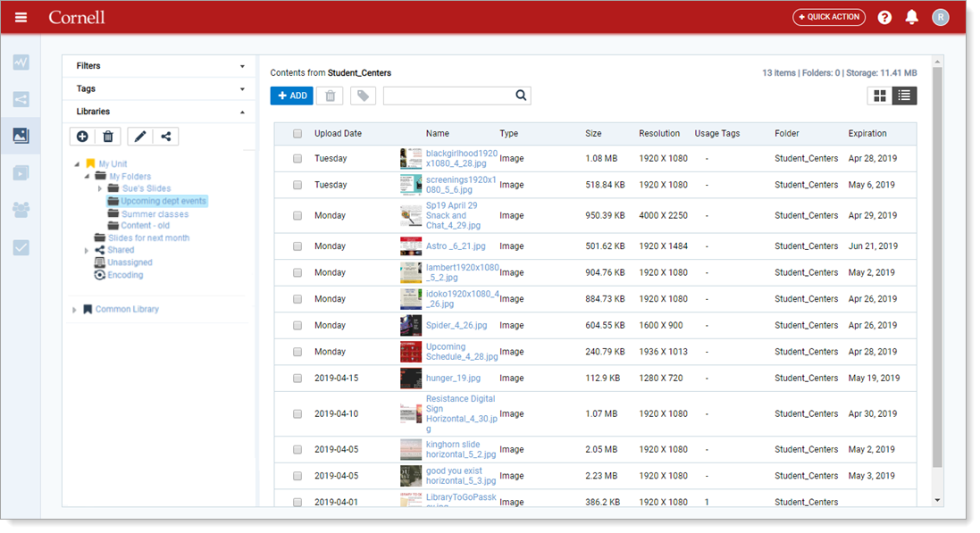The width and height of the screenshot is (980, 533).
Task: Expand the Shared tree node
Action: click(x=87, y=251)
